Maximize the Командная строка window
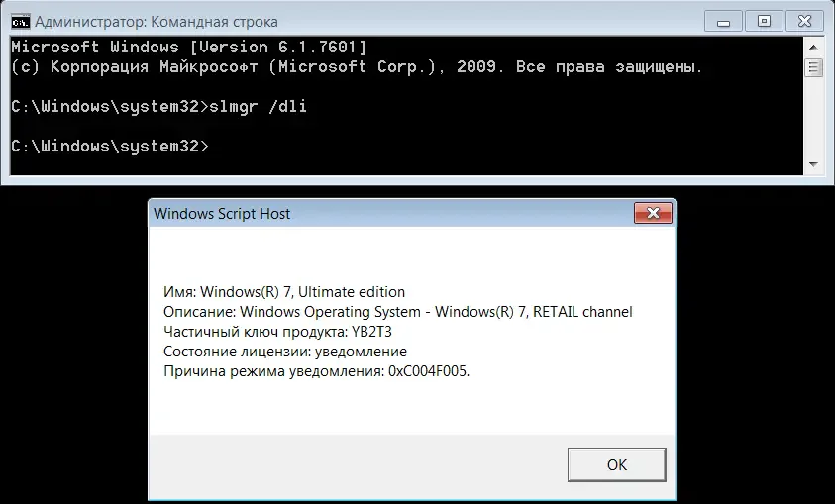This screenshot has height=504, width=835. 764,22
